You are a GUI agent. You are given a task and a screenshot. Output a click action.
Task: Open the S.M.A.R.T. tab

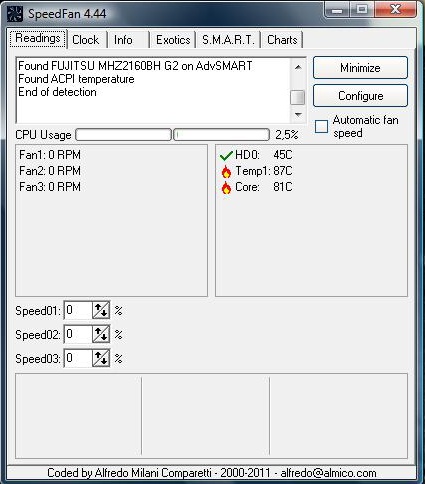[x=228, y=40]
